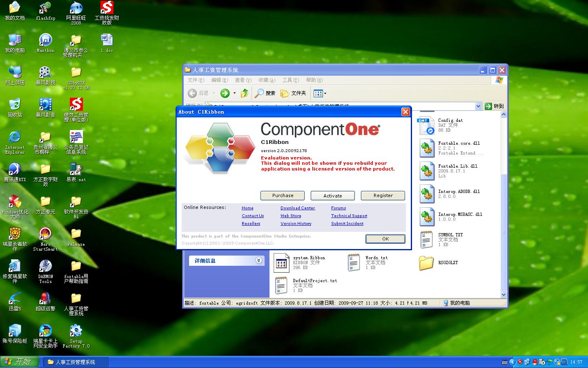Open the 查看(V) menu
The image size is (588, 368).
click(x=243, y=80)
